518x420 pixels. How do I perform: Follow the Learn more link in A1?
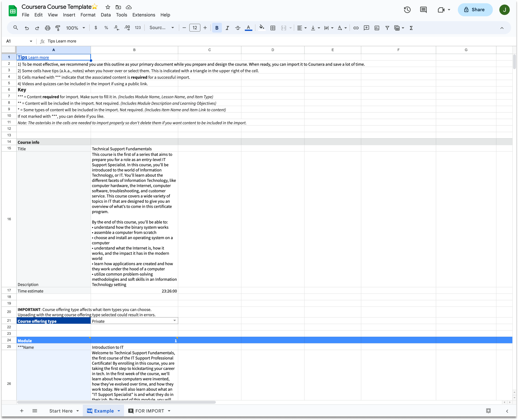point(39,58)
